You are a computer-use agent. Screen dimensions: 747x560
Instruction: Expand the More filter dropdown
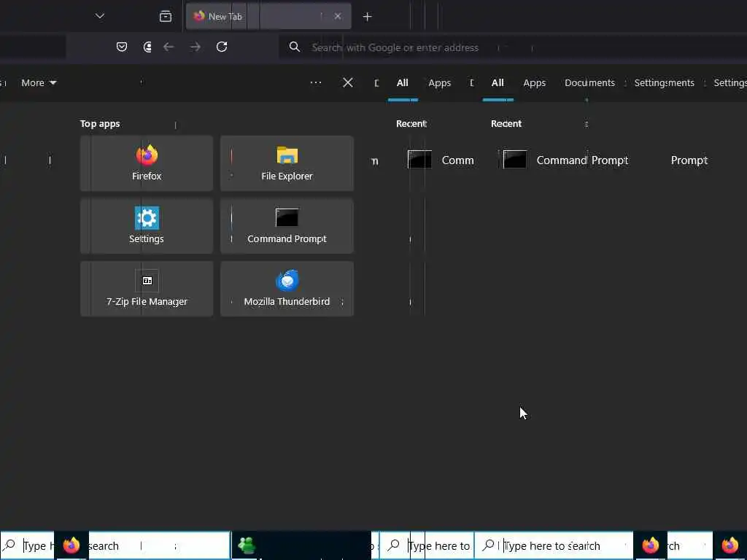[39, 83]
